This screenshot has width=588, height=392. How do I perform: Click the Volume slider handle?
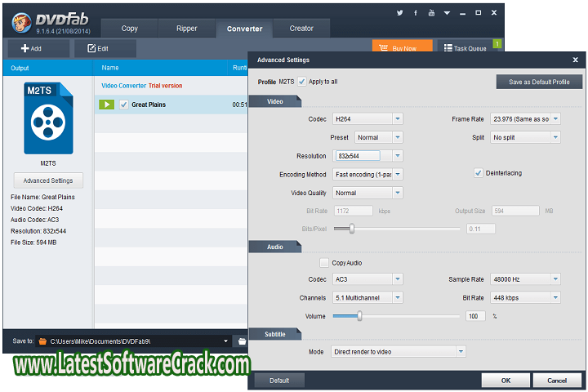(359, 316)
